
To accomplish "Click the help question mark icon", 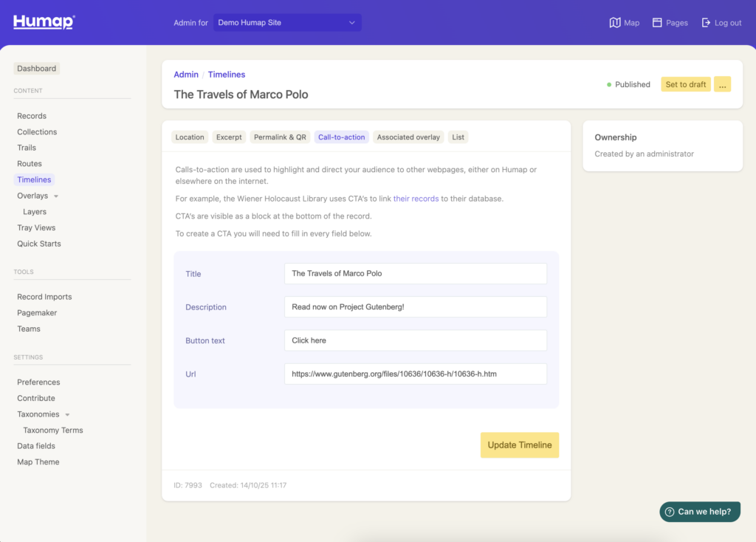I will click(x=670, y=512).
